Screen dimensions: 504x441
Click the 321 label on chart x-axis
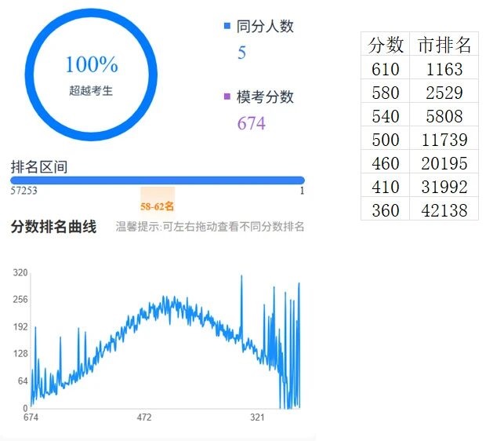pos(256,417)
